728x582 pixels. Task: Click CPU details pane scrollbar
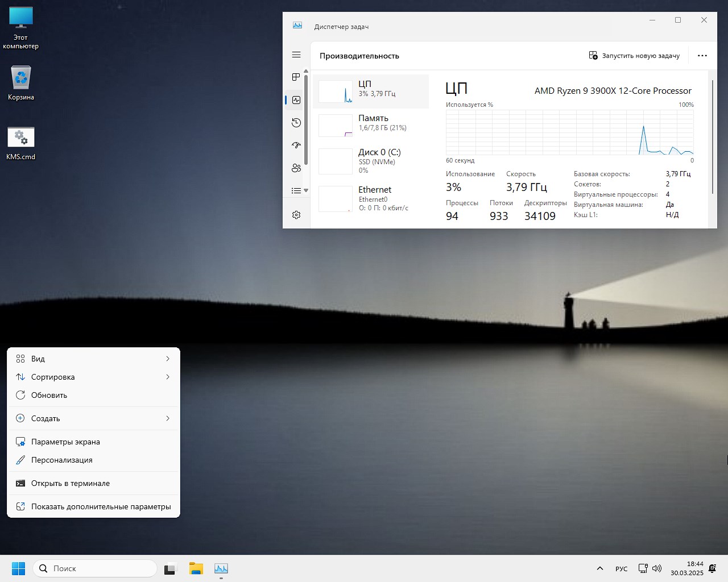click(713, 137)
